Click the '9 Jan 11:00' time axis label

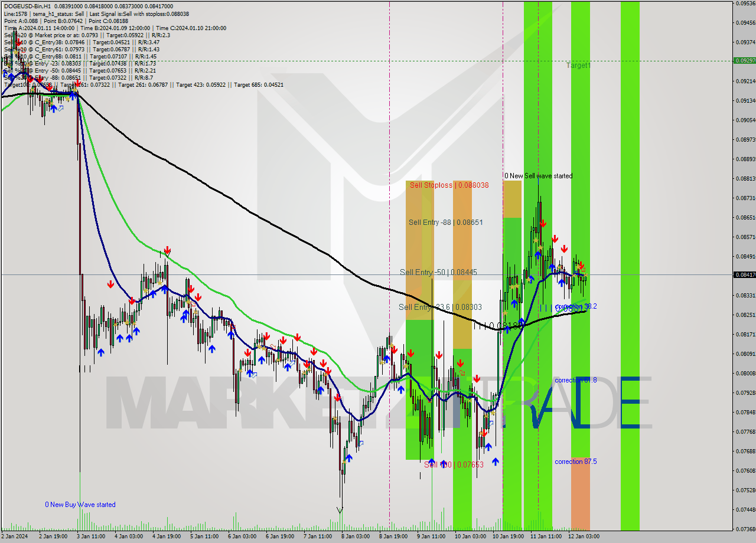coord(431,537)
